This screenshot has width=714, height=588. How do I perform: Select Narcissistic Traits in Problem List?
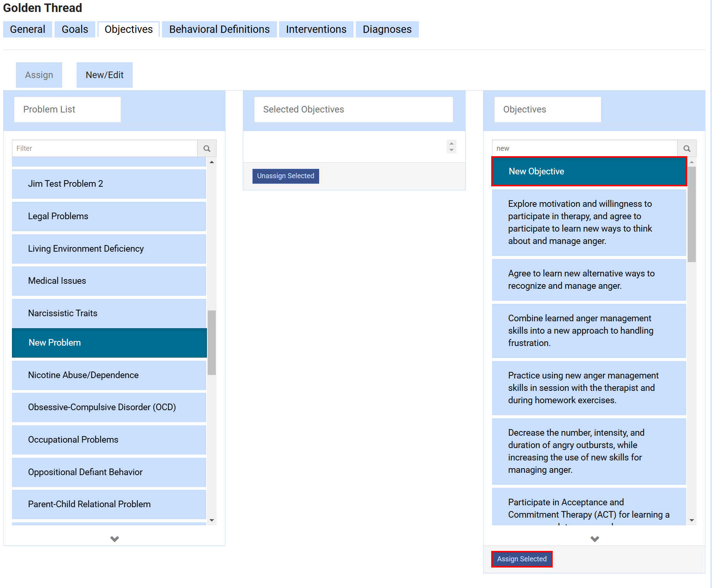(x=109, y=313)
